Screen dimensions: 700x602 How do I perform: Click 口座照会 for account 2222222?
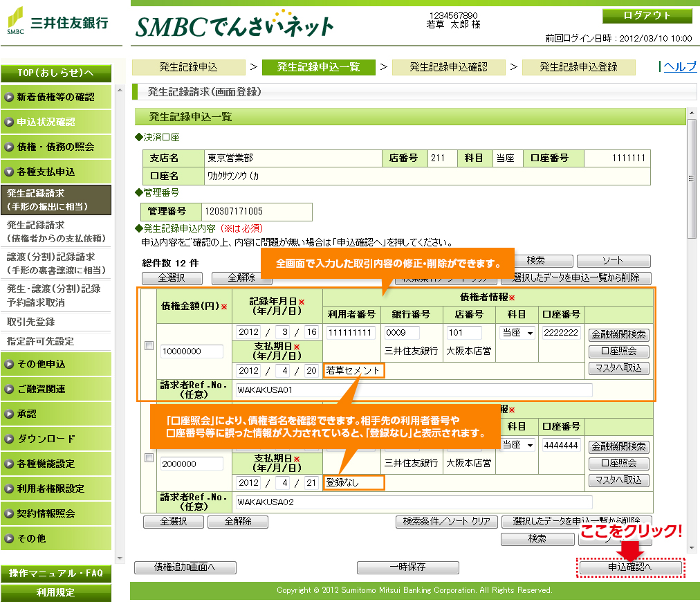click(619, 352)
